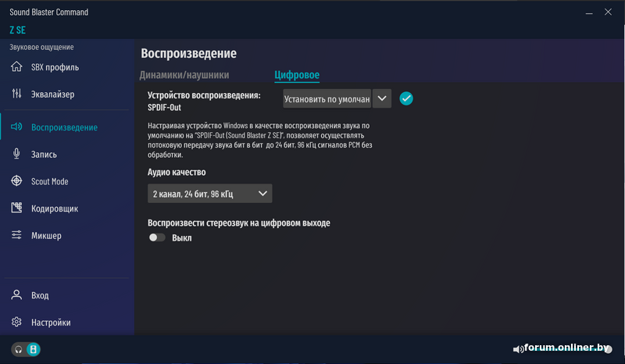Close the Sound Blaster Command window
This screenshot has height=364, width=625.
608,12
